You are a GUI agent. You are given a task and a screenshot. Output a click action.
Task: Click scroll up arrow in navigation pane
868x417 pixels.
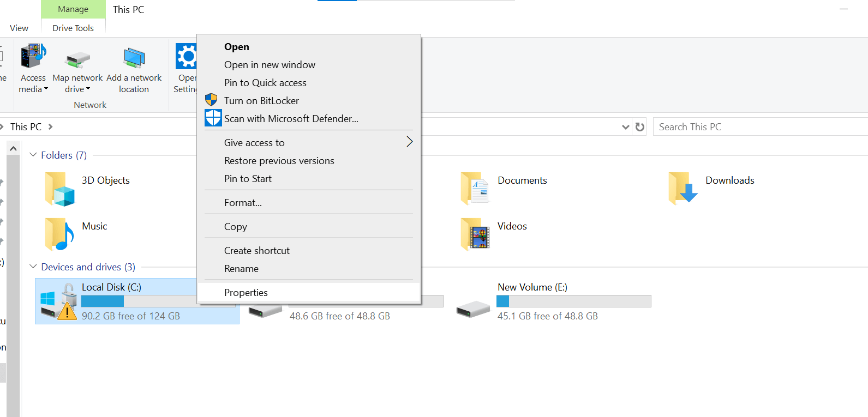(x=14, y=148)
